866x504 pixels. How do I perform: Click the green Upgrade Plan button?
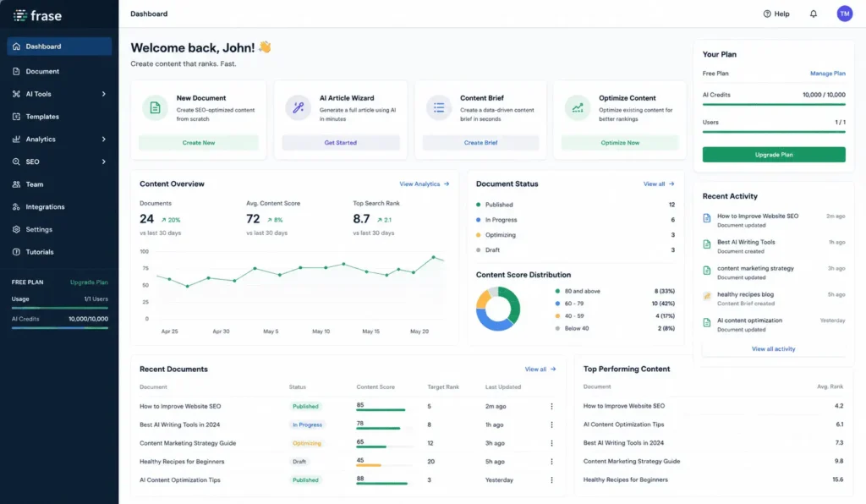click(x=774, y=155)
